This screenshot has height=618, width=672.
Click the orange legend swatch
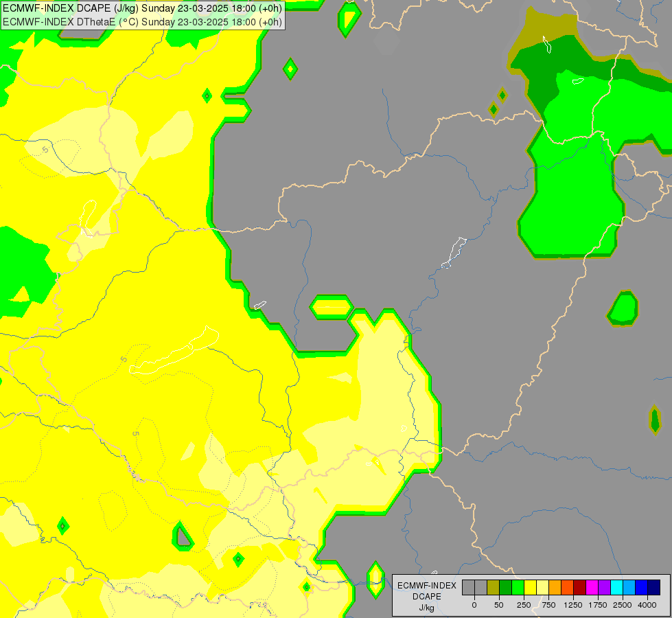(x=555, y=588)
